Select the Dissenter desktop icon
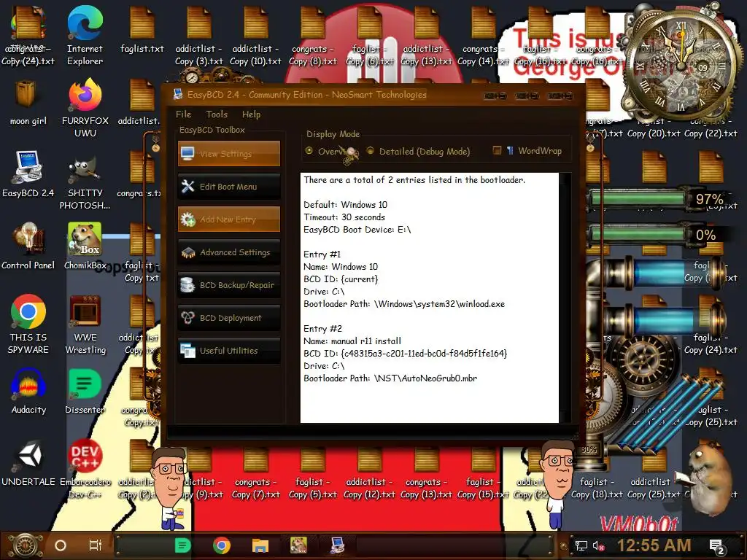Screen dimensions: 747x560 click(x=85, y=392)
